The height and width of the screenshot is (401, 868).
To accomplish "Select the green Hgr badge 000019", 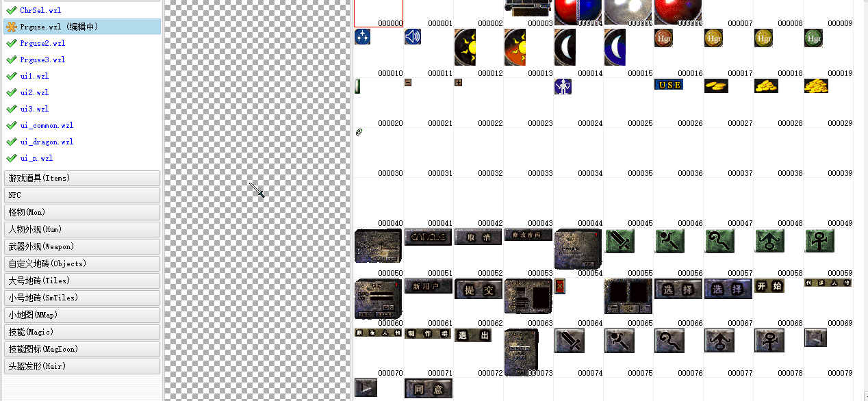I will click(x=813, y=38).
